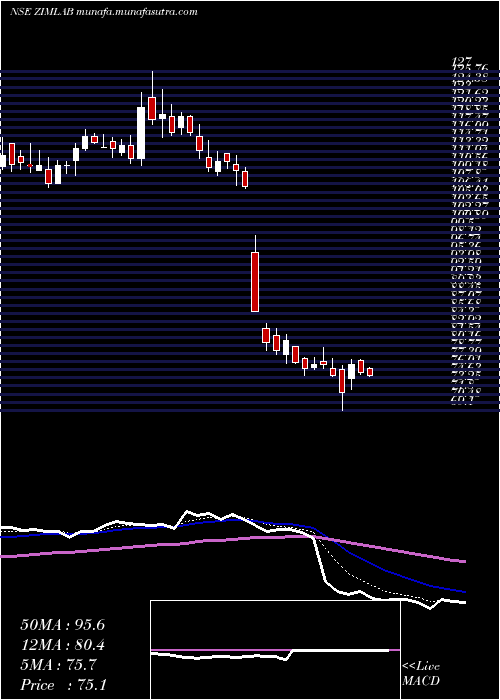
Task: Click the <<Live MACD label
Action: pos(421,674)
